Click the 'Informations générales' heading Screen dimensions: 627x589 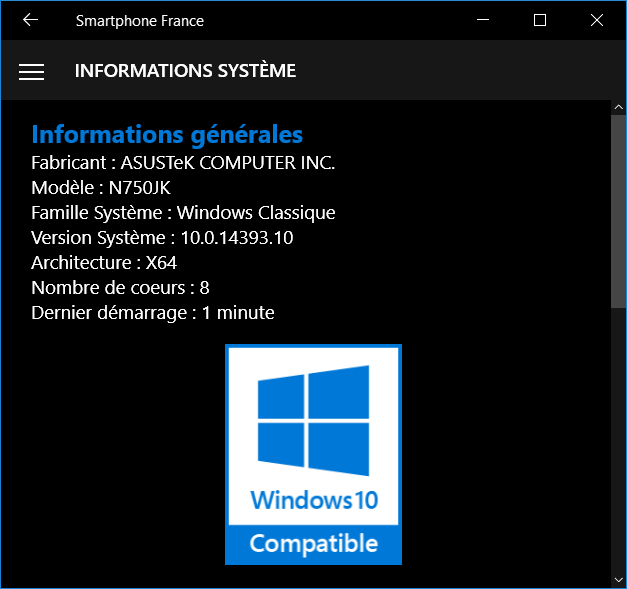click(167, 134)
